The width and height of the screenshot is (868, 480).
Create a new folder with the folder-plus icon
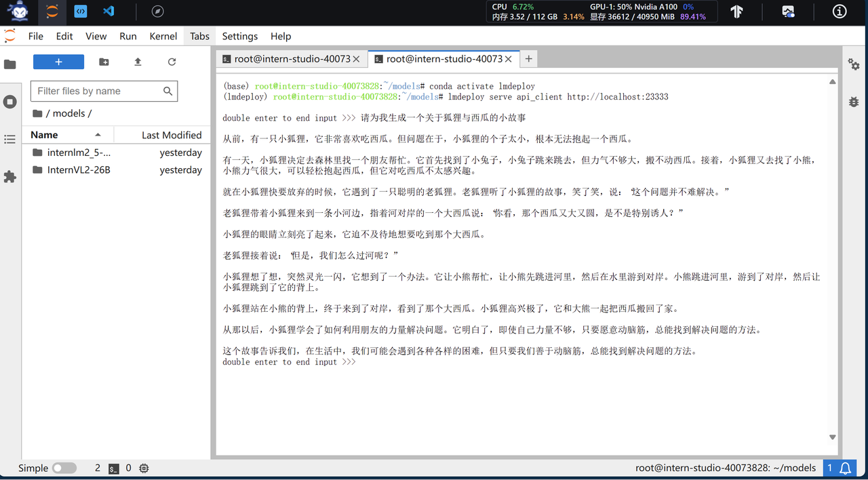coord(104,62)
